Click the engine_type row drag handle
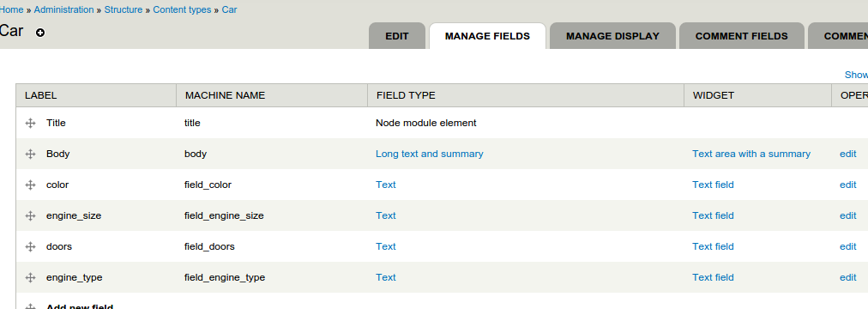This screenshot has height=309, width=868. 30,277
